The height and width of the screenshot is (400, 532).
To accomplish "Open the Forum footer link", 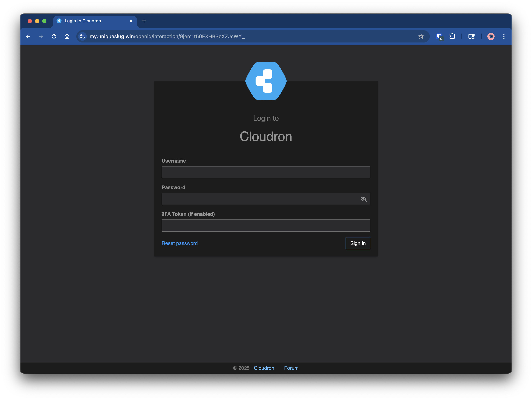I will click(291, 368).
